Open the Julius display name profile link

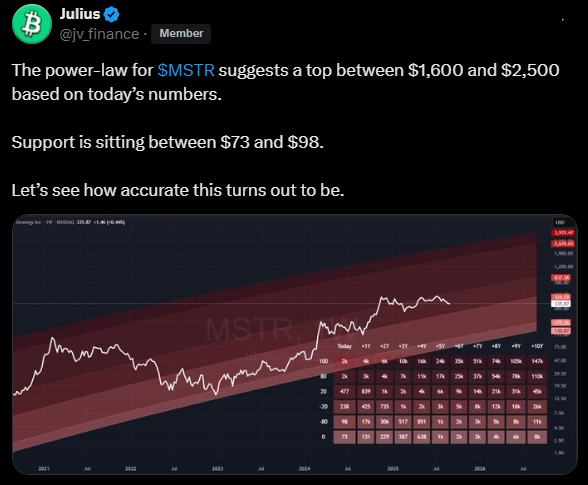80,14
